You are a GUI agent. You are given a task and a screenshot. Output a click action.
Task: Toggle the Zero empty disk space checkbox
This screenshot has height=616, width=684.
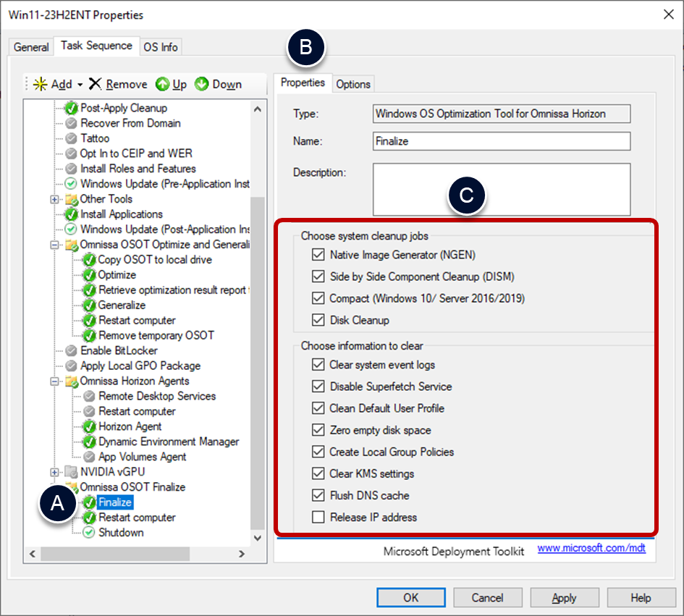(318, 430)
